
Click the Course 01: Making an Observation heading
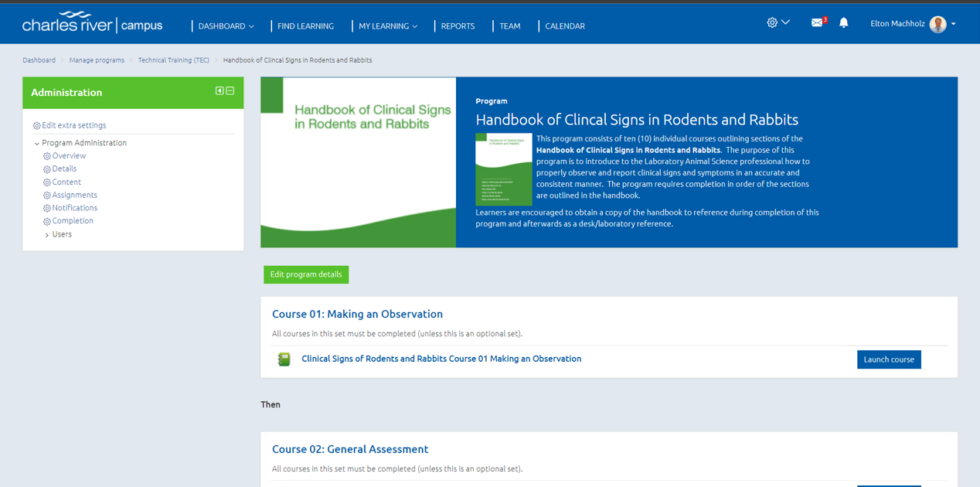(x=357, y=315)
